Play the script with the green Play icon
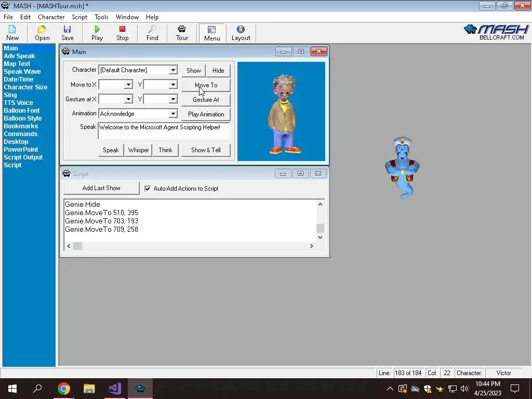 point(97,33)
